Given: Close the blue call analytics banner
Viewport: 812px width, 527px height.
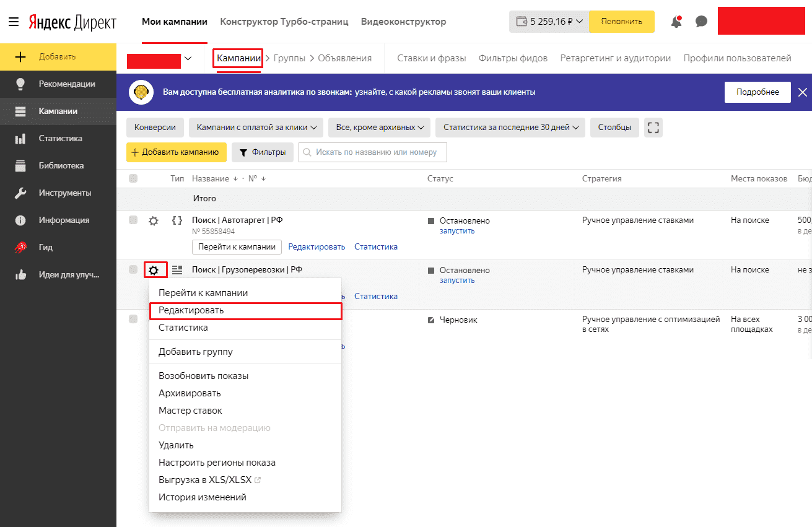Looking at the screenshot, I should [803, 92].
